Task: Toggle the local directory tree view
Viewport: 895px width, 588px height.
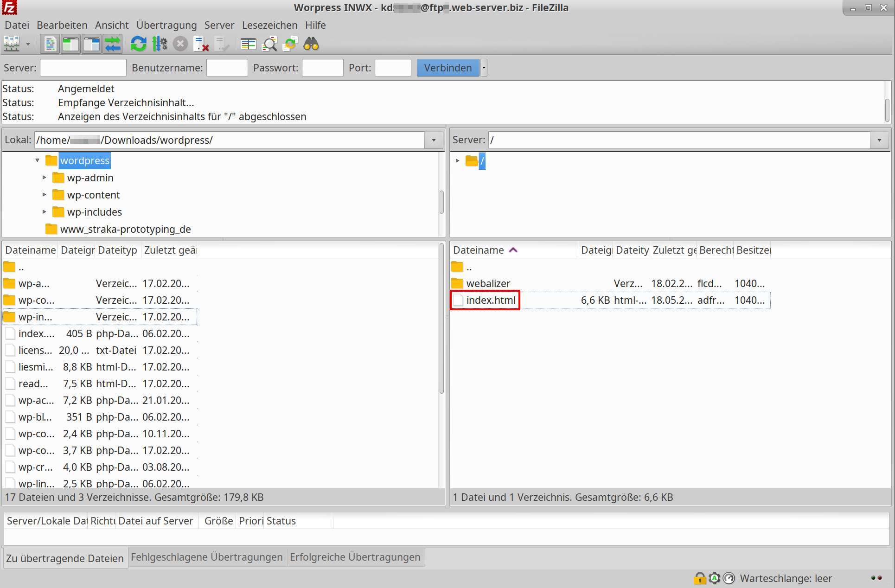Action: point(70,44)
